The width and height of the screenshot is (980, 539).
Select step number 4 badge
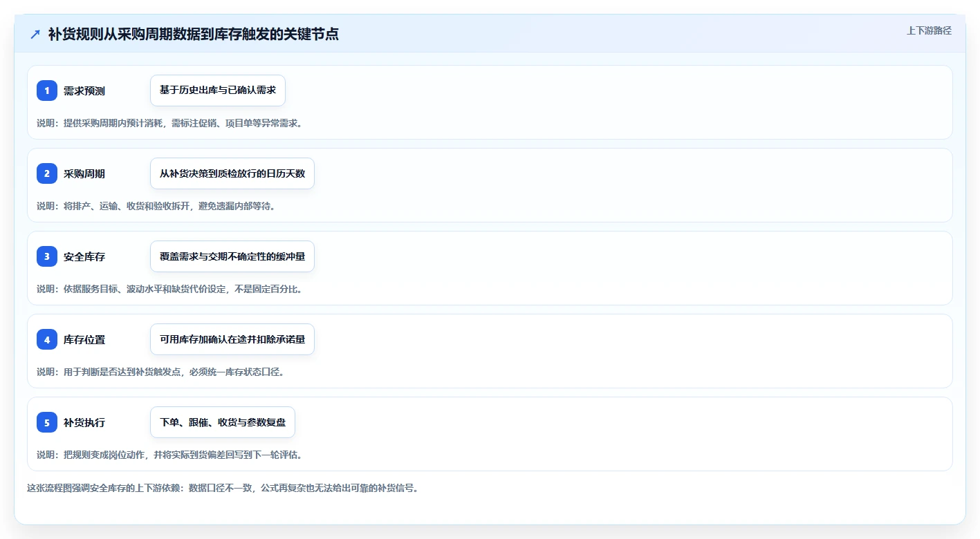pos(47,339)
